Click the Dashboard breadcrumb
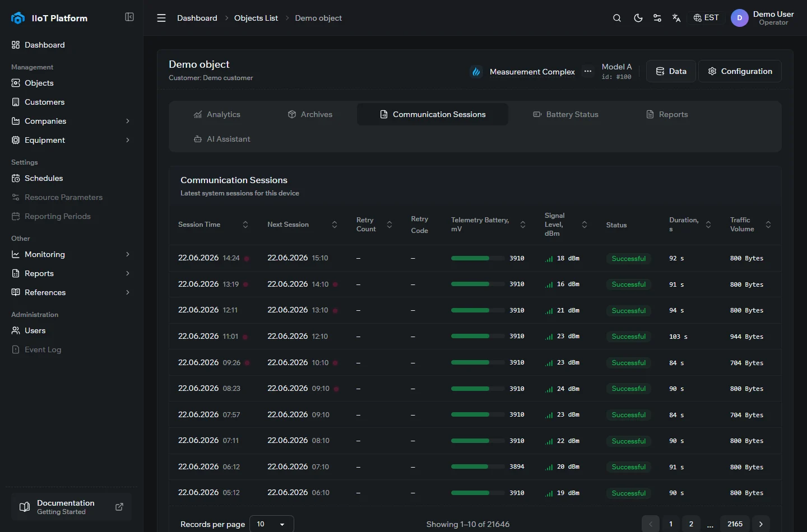 click(197, 18)
